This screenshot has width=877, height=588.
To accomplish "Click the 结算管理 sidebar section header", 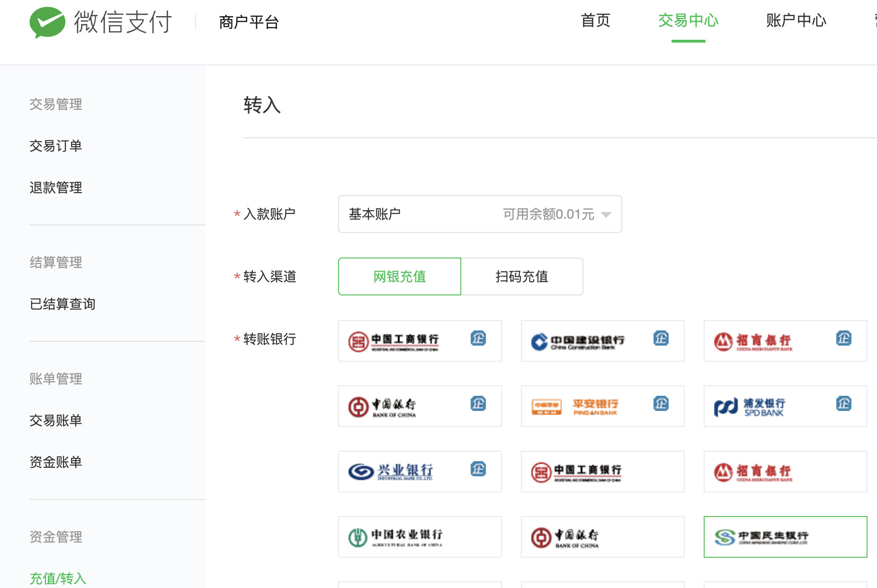I will point(56,262).
